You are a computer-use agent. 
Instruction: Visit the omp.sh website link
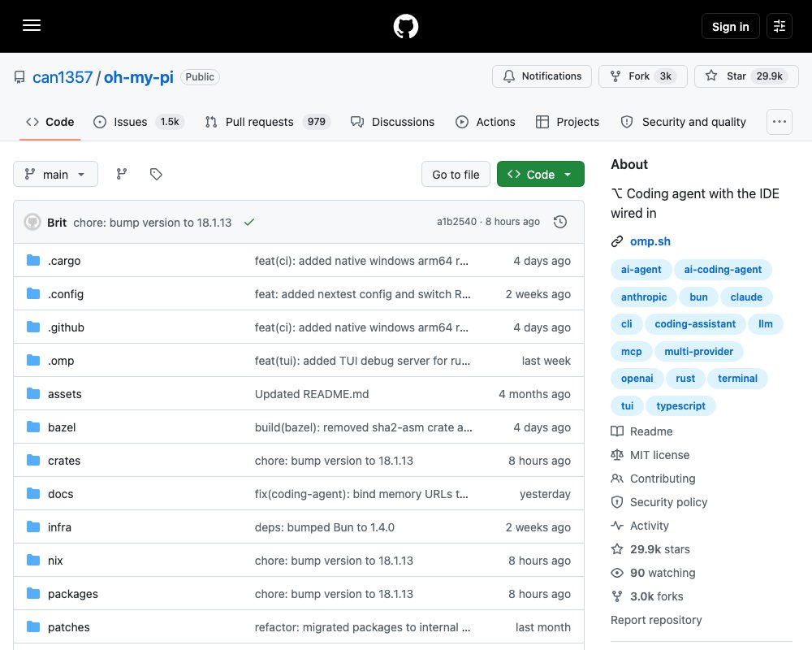650,241
